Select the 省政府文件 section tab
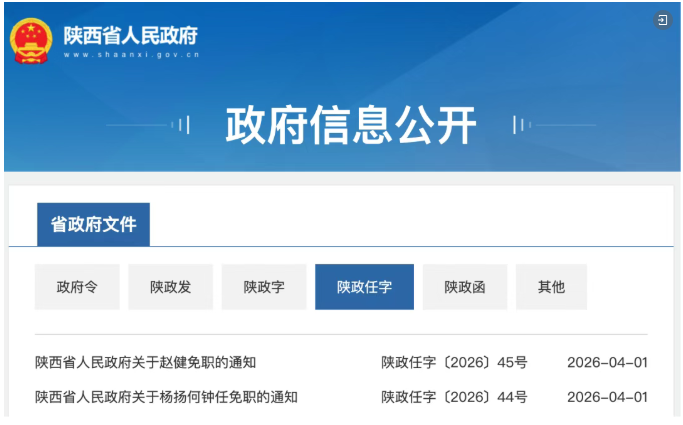The image size is (683, 425). [93, 225]
